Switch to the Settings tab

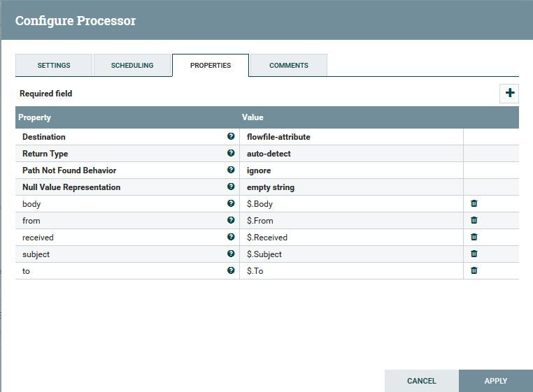(x=54, y=66)
